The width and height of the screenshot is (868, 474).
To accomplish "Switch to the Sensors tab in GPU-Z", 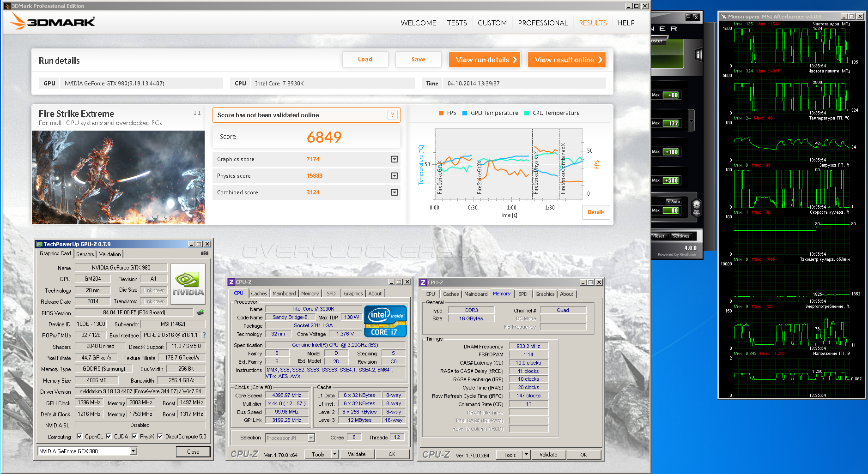I will pyautogui.click(x=85, y=254).
